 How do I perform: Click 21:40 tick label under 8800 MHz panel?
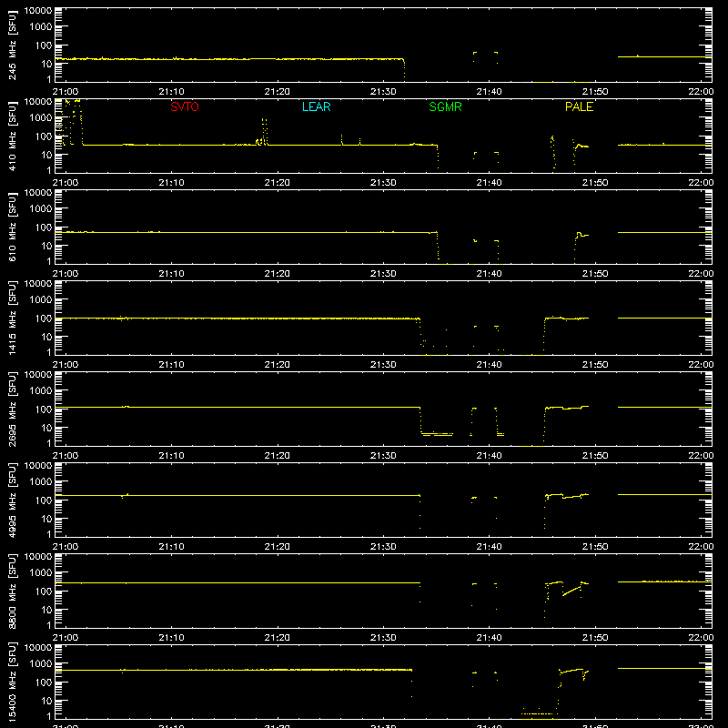489,638
